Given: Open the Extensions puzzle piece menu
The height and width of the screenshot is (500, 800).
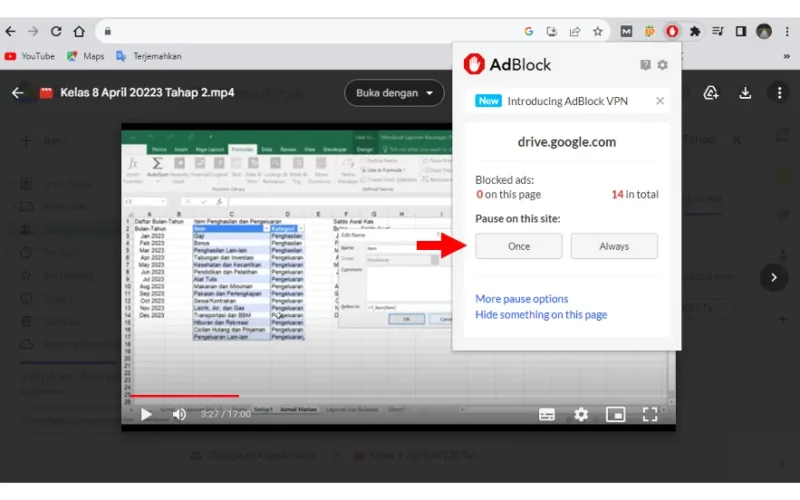Looking at the screenshot, I should (x=695, y=32).
